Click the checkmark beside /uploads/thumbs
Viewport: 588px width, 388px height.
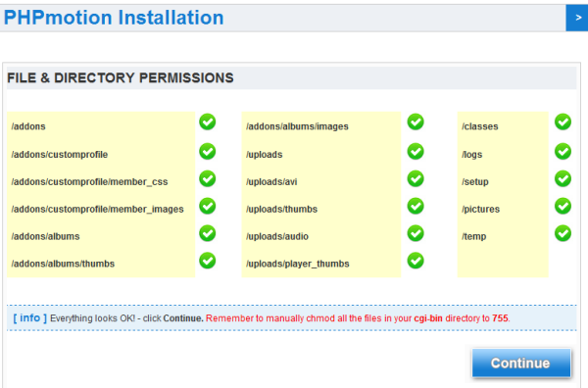(416, 206)
